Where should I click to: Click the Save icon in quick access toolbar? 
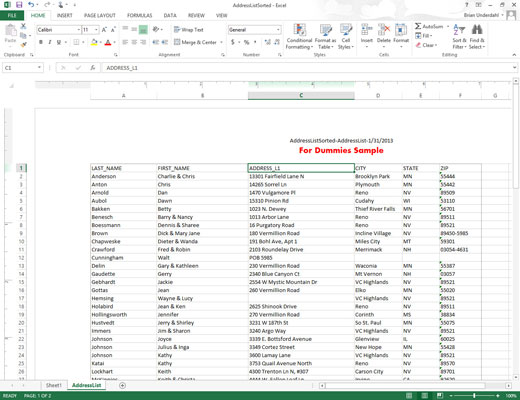pos(19,5)
